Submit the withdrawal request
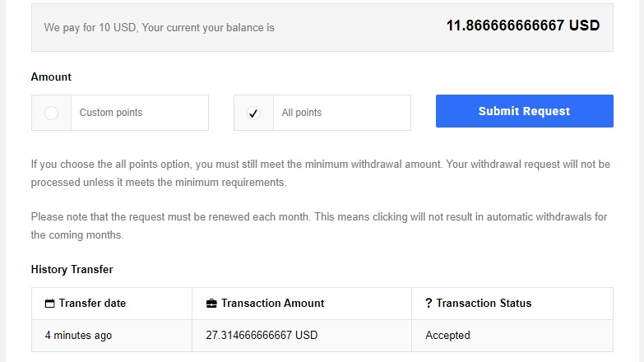 coord(525,111)
